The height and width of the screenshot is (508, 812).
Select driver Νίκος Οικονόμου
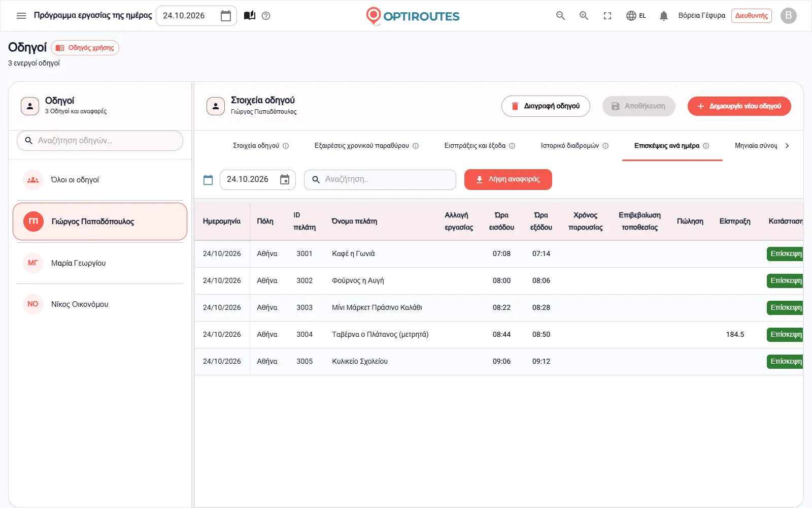[x=100, y=304]
